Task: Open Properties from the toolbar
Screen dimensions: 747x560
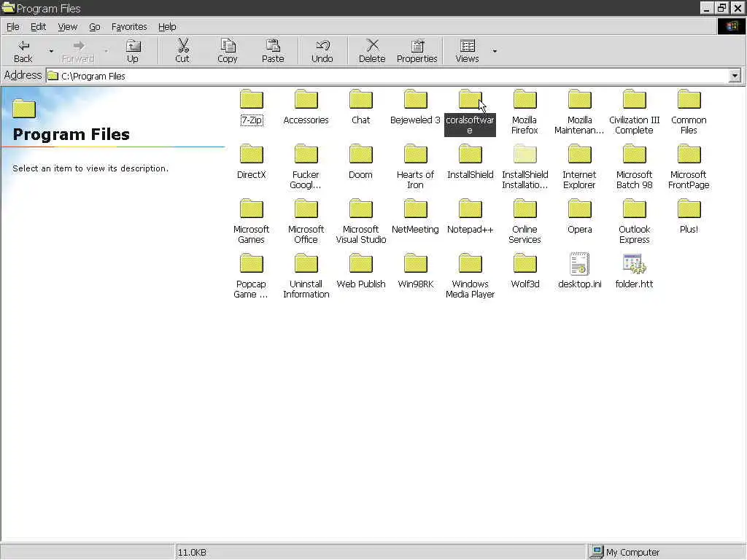Action: pos(417,51)
